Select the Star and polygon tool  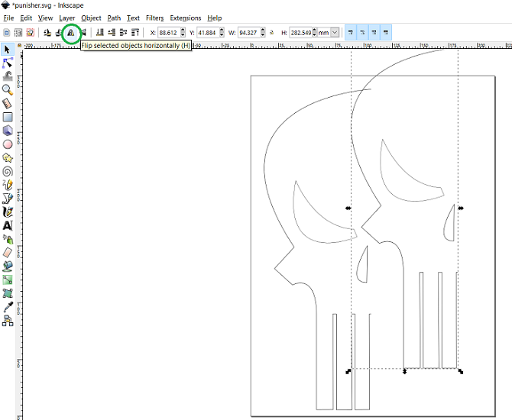point(8,158)
